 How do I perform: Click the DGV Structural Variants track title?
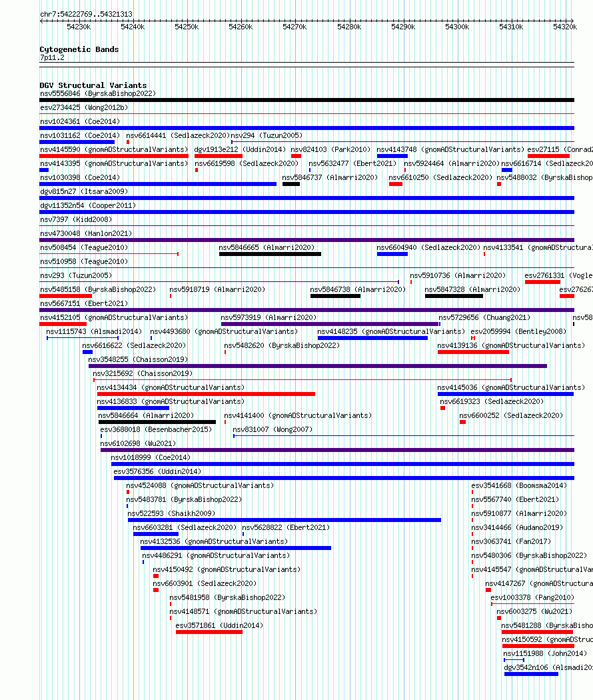(x=93, y=85)
